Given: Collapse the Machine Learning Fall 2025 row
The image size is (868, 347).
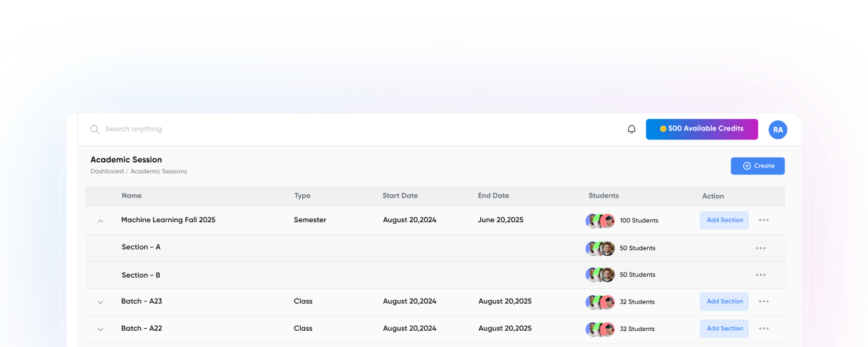Looking at the screenshot, I should [x=100, y=221].
